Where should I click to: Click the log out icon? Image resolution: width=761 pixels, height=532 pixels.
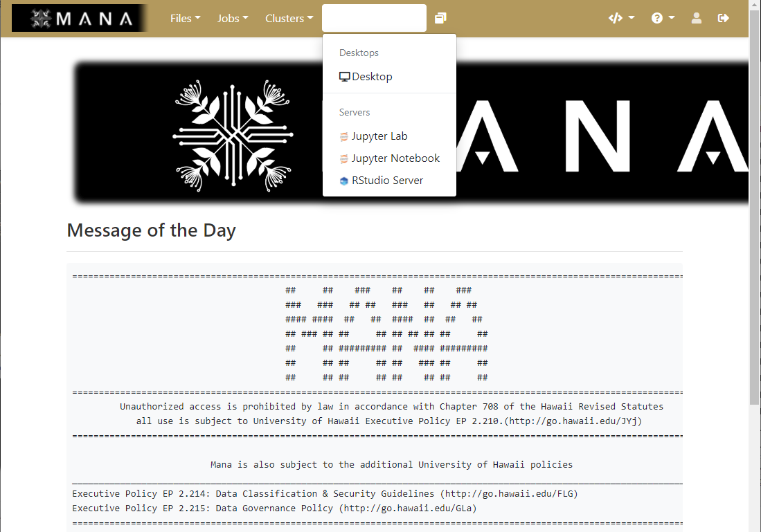[x=723, y=19]
